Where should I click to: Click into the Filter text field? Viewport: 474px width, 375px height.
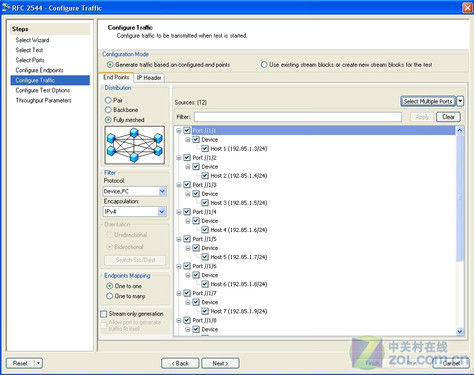tap(298, 117)
